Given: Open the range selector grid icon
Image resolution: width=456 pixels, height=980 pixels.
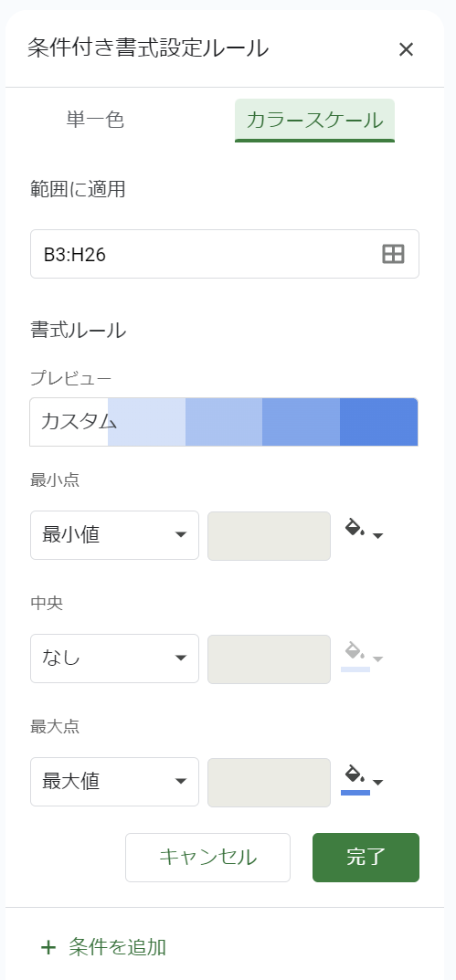Looking at the screenshot, I should pyautogui.click(x=394, y=254).
